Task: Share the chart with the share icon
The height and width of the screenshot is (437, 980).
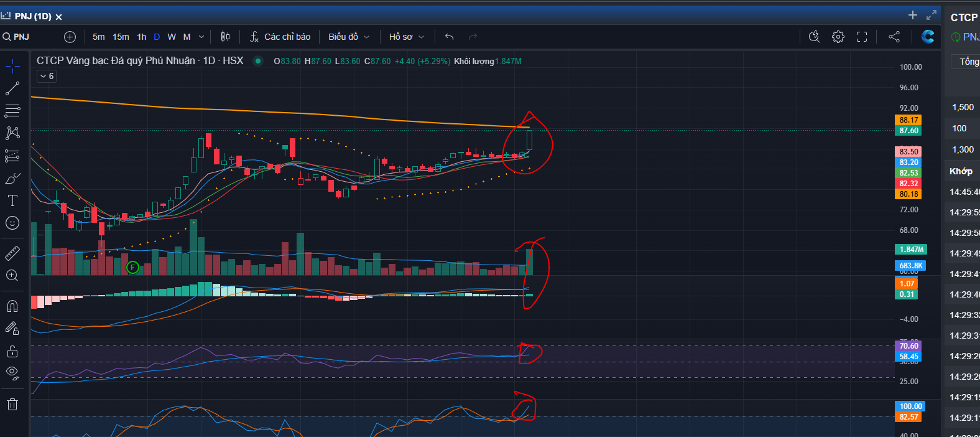Action: (x=894, y=37)
